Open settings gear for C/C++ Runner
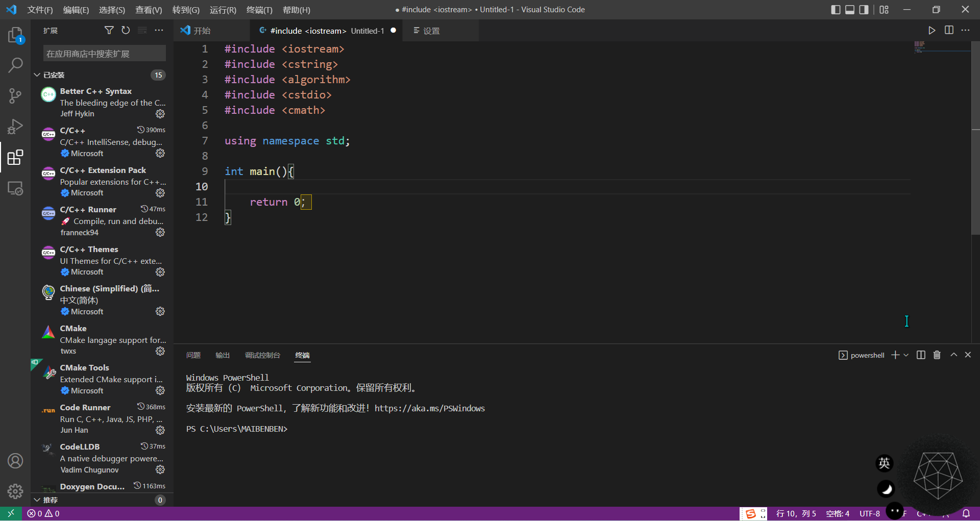The image size is (980, 521). click(x=160, y=232)
